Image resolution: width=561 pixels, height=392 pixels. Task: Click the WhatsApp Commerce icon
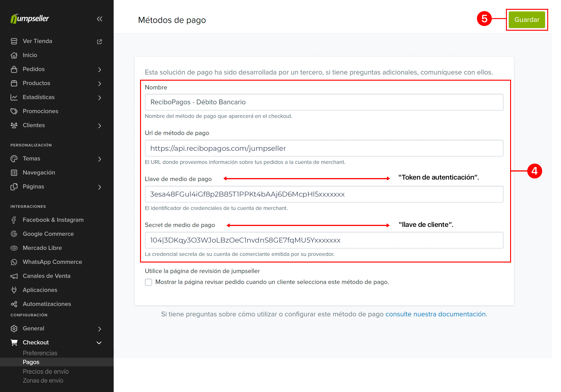click(x=14, y=262)
